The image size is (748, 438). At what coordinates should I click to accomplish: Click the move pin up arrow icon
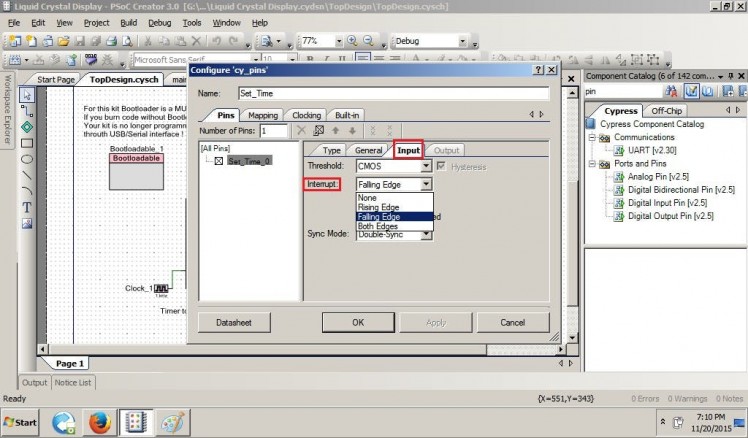(x=335, y=130)
